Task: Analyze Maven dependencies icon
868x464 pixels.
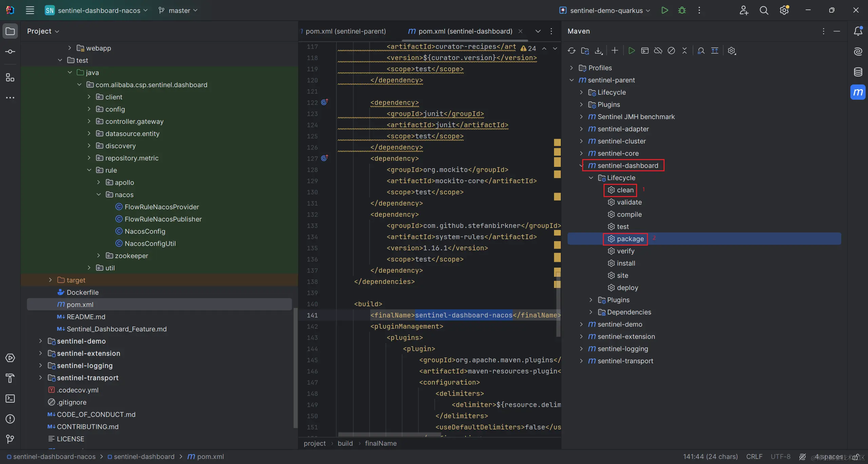Action: pyautogui.click(x=701, y=51)
